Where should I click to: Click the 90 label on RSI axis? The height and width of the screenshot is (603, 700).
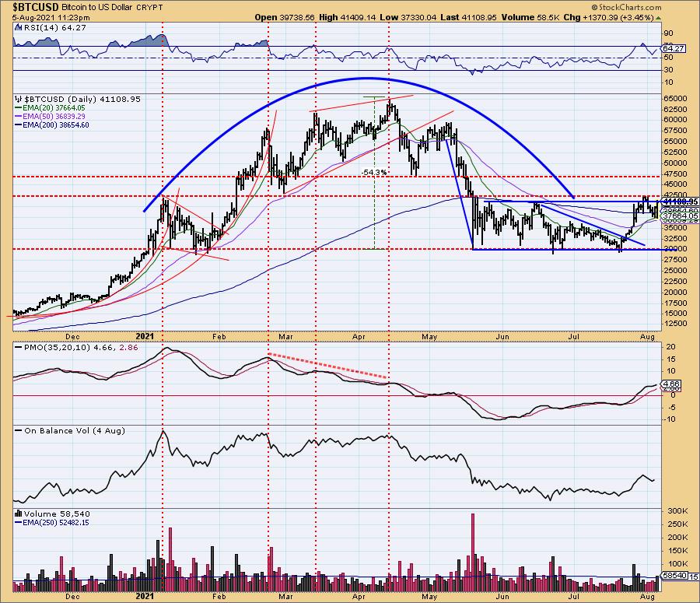coord(669,33)
